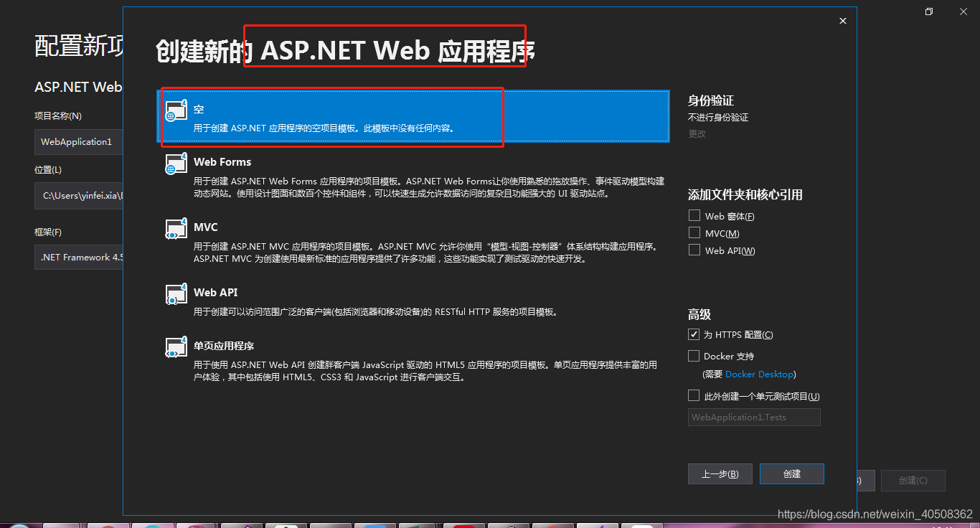Select the 单页应用程序 template icon
The image size is (980, 528).
click(x=176, y=347)
